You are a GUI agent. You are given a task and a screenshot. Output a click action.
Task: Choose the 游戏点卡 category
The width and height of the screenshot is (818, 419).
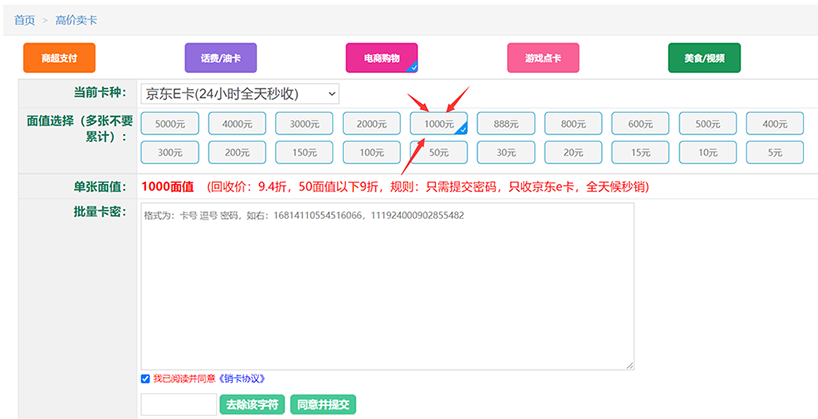coord(543,58)
